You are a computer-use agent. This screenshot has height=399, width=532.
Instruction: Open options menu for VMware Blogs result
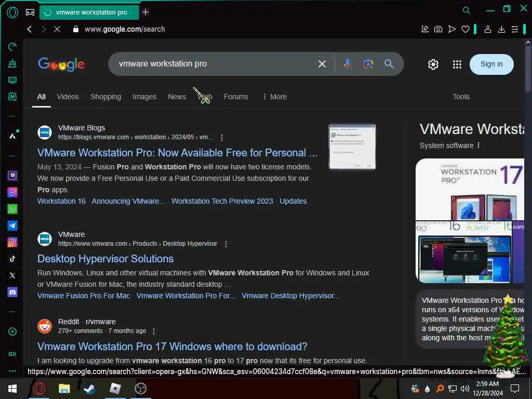coord(221,137)
